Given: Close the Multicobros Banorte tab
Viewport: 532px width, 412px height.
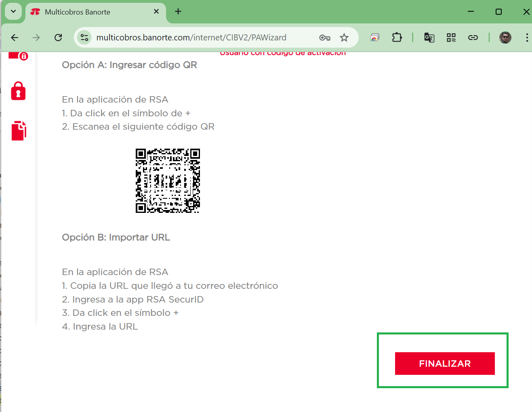Looking at the screenshot, I should click(156, 12).
